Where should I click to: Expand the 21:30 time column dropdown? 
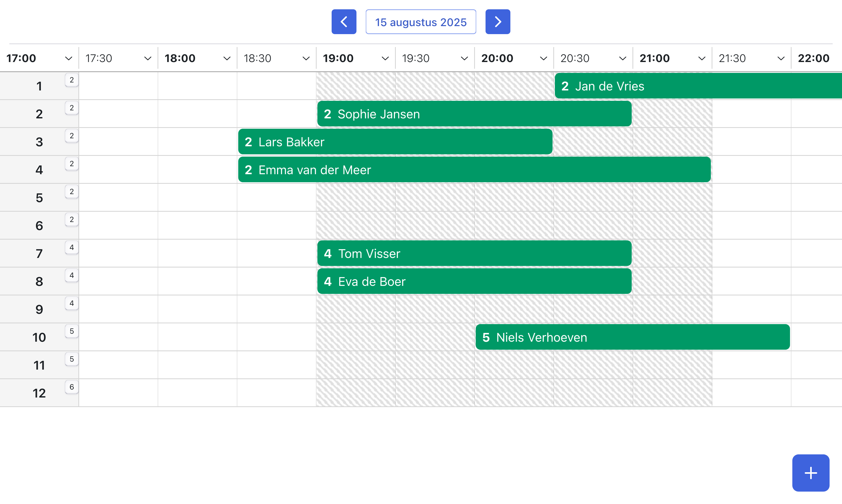pos(781,58)
